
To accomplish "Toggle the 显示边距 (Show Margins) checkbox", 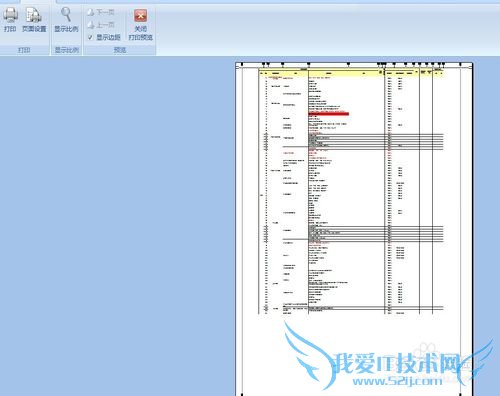I will pos(90,37).
